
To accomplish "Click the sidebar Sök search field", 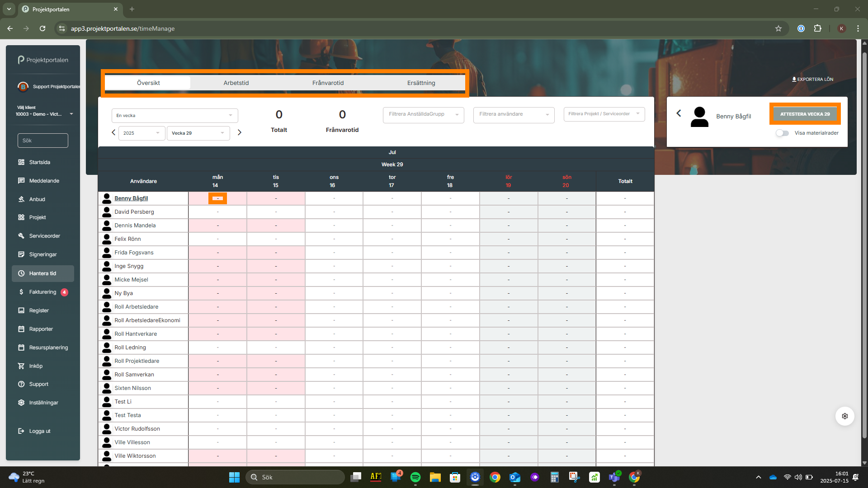I will click(43, 141).
